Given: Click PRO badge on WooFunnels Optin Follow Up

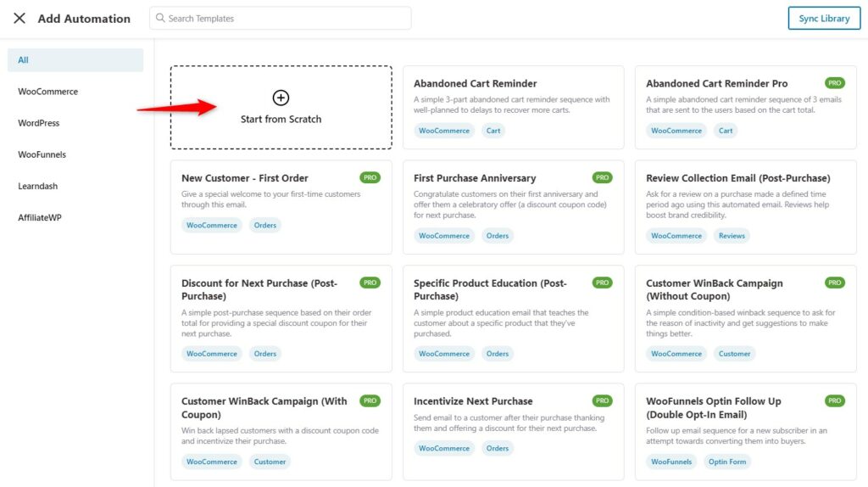Looking at the screenshot, I should click(x=834, y=400).
